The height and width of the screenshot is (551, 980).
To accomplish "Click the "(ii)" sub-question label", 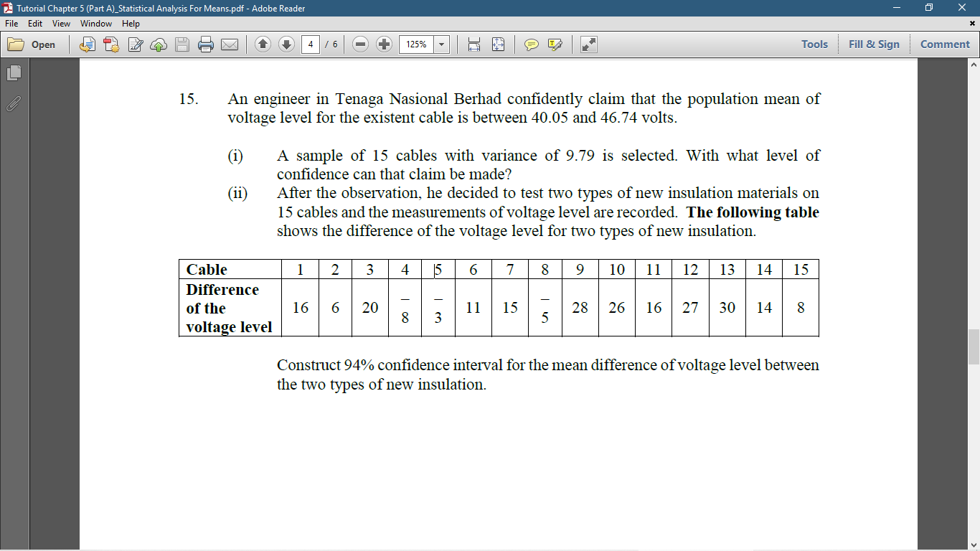I will click(x=237, y=193).
